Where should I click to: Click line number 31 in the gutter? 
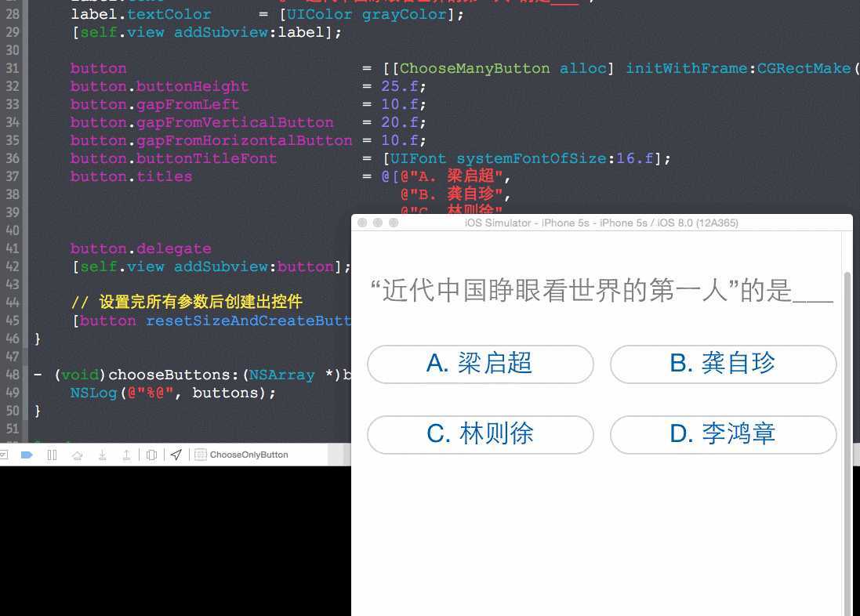coord(12,68)
